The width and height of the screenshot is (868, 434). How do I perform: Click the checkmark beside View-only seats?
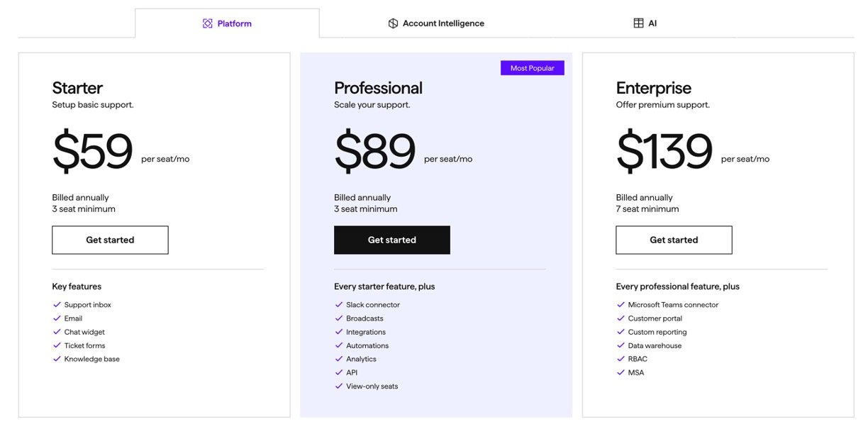click(x=339, y=386)
